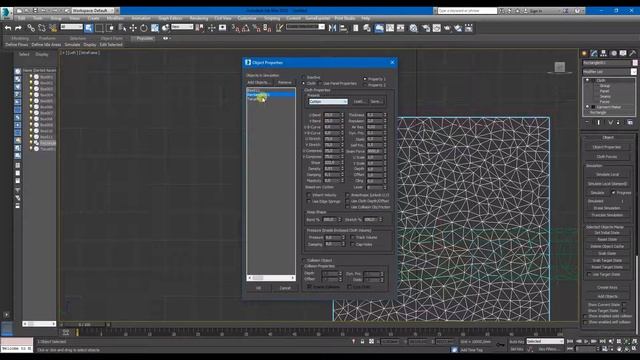Screen dimensions: 640x360
Task: Collapse the Object rollout header
Action: 608,138
